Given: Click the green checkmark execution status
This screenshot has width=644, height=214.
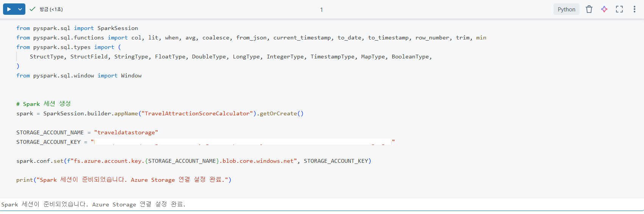Looking at the screenshot, I should pos(32,9).
